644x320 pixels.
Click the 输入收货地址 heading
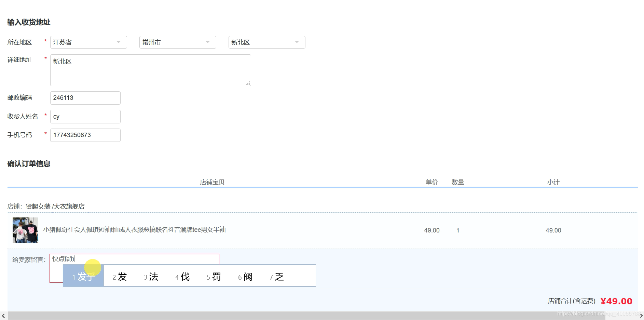click(x=29, y=22)
